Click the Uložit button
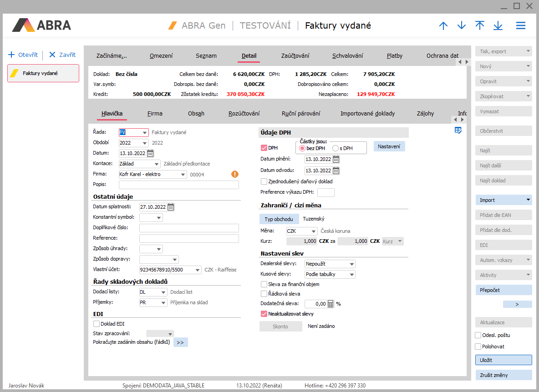Viewport: 539px width, 392px height. click(x=503, y=360)
